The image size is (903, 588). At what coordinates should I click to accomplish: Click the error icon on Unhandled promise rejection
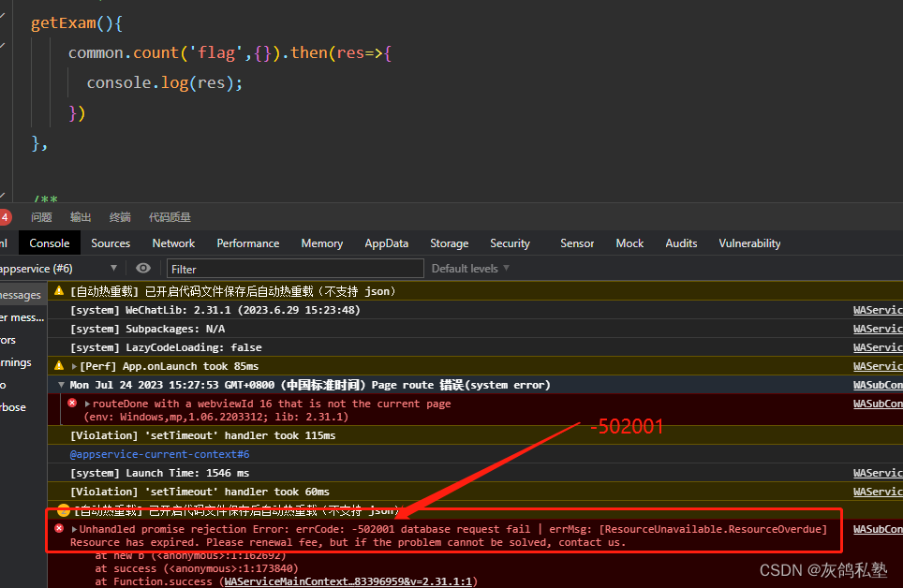click(x=61, y=528)
